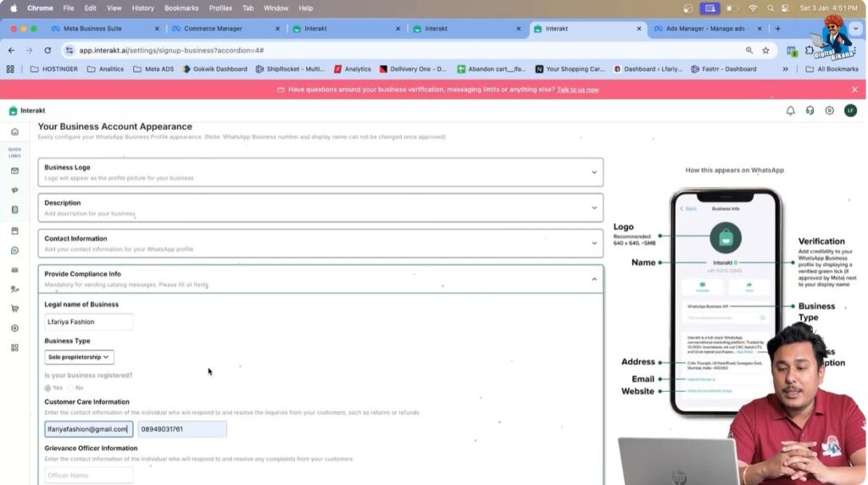Open the settings gear icon in Interakt header

[829, 111]
